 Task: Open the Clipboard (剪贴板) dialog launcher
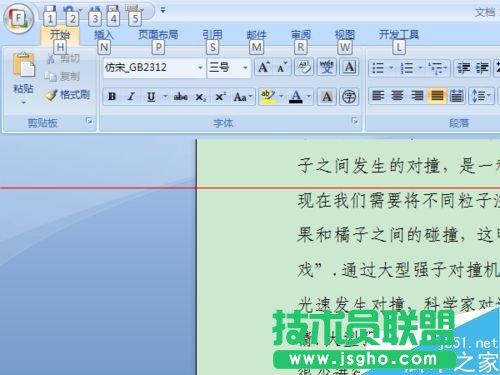tap(89, 121)
